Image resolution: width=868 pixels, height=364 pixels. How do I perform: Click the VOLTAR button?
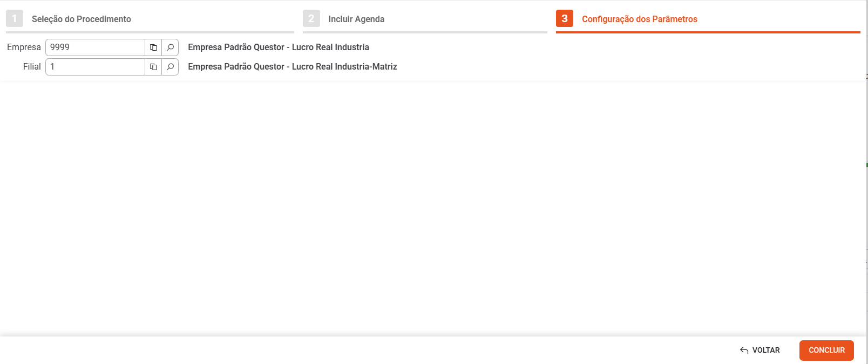point(760,351)
